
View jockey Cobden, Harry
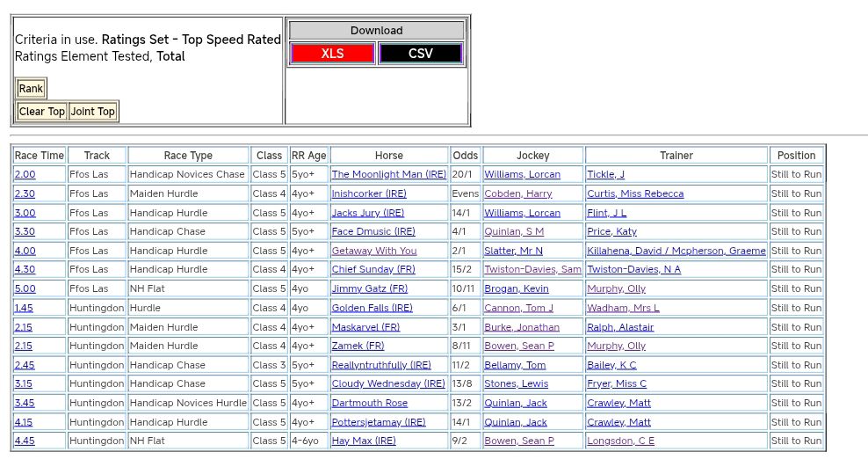(517, 194)
